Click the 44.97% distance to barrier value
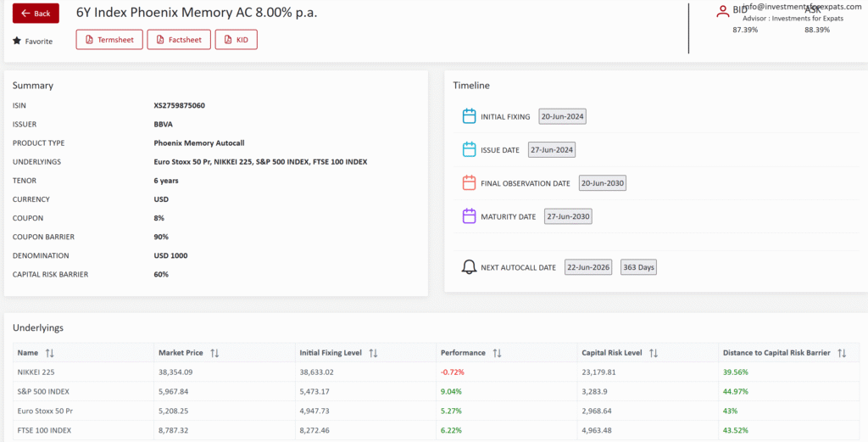Image resolution: width=868 pixels, height=442 pixels. click(x=735, y=391)
